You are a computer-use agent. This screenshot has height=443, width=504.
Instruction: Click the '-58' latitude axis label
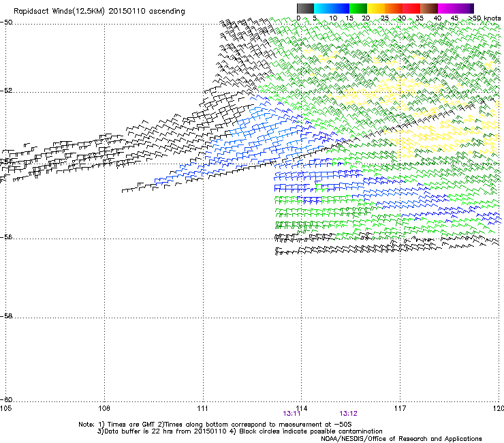6,316
